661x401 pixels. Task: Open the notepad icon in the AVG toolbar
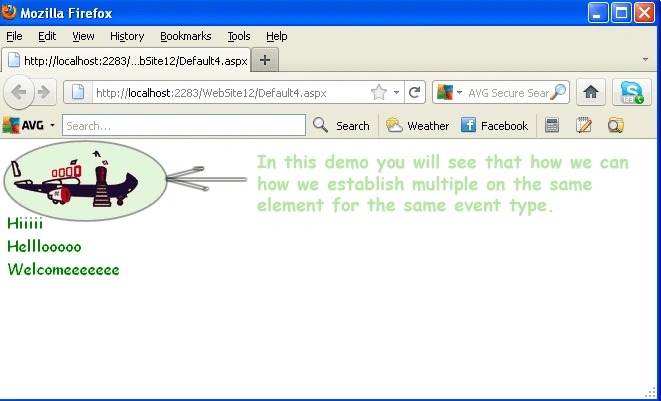[584, 125]
